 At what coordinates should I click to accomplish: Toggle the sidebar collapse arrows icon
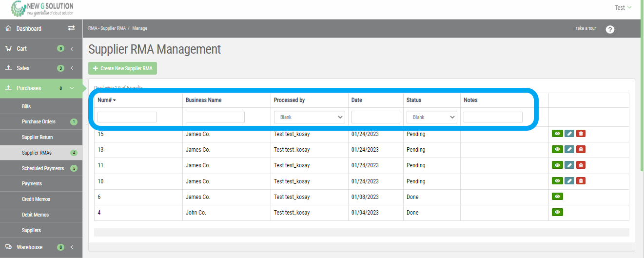(71, 28)
